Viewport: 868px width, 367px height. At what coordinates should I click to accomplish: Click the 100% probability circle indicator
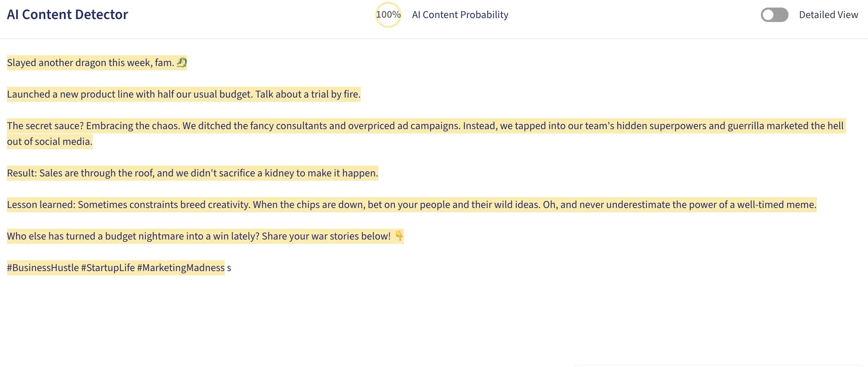pyautogui.click(x=388, y=15)
